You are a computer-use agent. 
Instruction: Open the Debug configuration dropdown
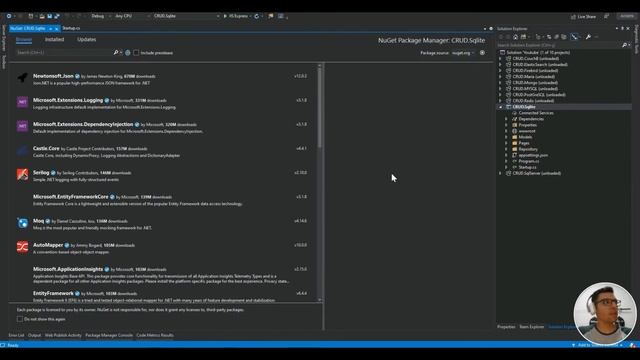[100, 16]
